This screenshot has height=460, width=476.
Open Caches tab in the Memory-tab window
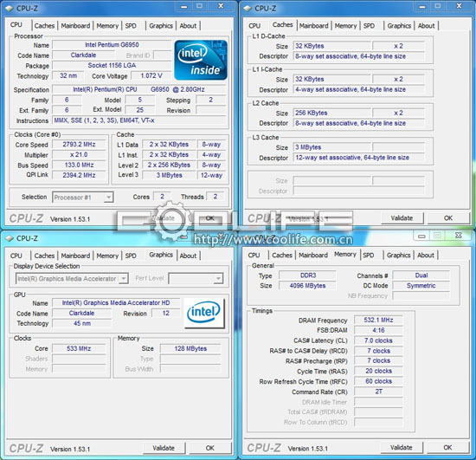[x=282, y=256]
